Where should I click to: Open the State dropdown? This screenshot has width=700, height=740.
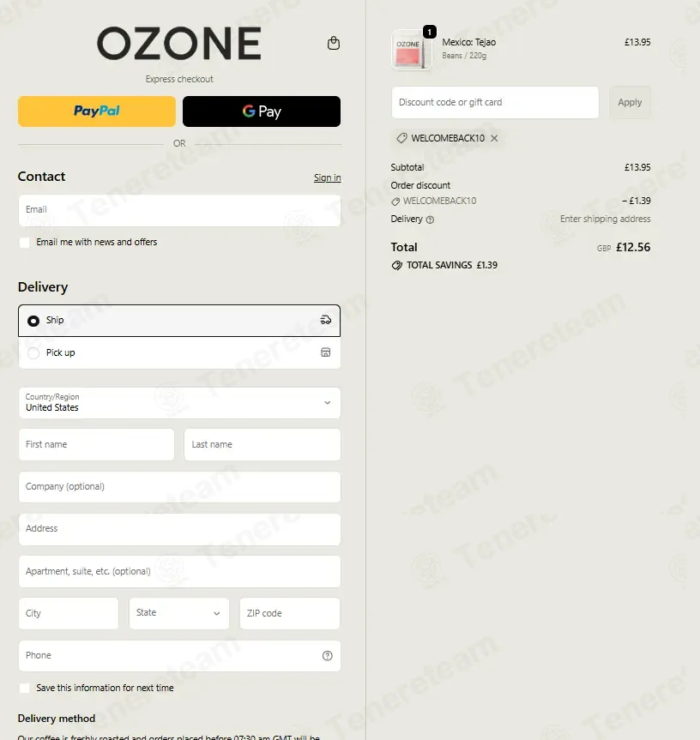(179, 613)
